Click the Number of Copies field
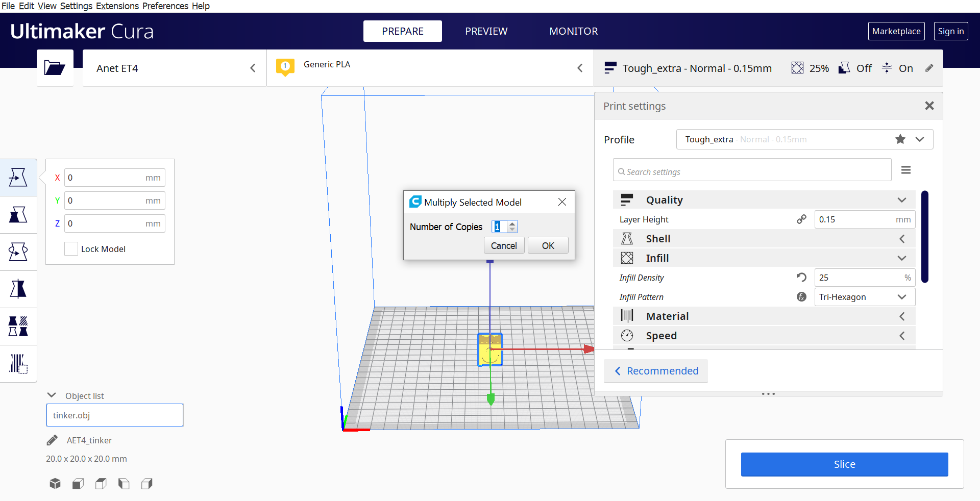This screenshot has width=980, height=501. [x=499, y=227]
